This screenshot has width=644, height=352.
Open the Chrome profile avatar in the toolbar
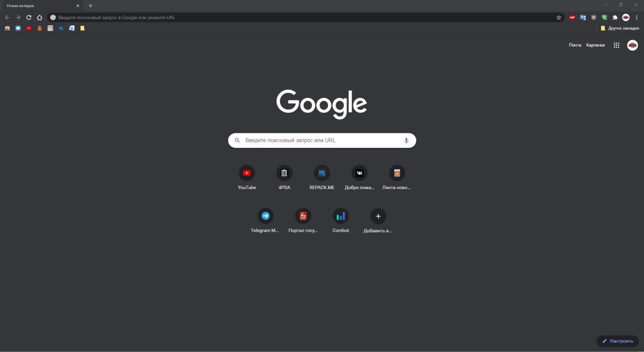[x=626, y=17]
